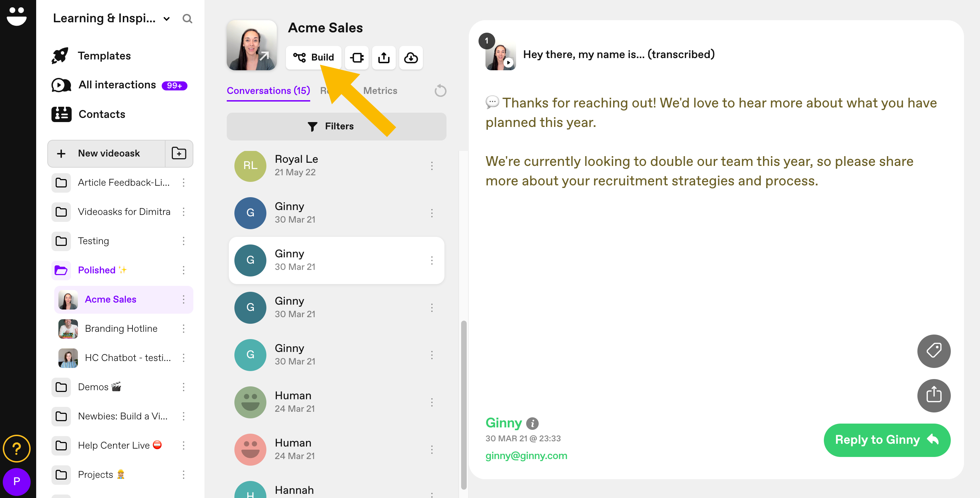Open Templates from sidebar

[x=91, y=56]
